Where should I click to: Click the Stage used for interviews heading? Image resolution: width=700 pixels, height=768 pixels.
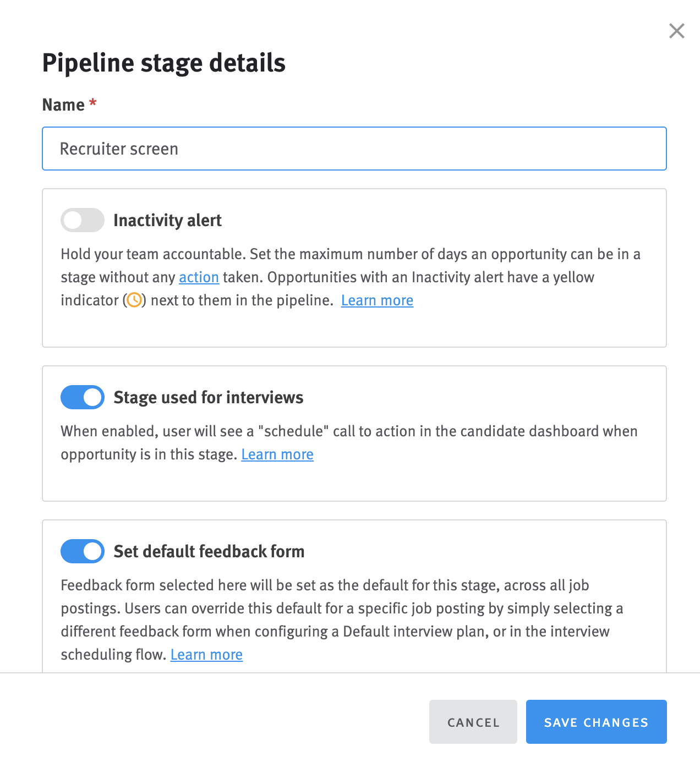209,397
